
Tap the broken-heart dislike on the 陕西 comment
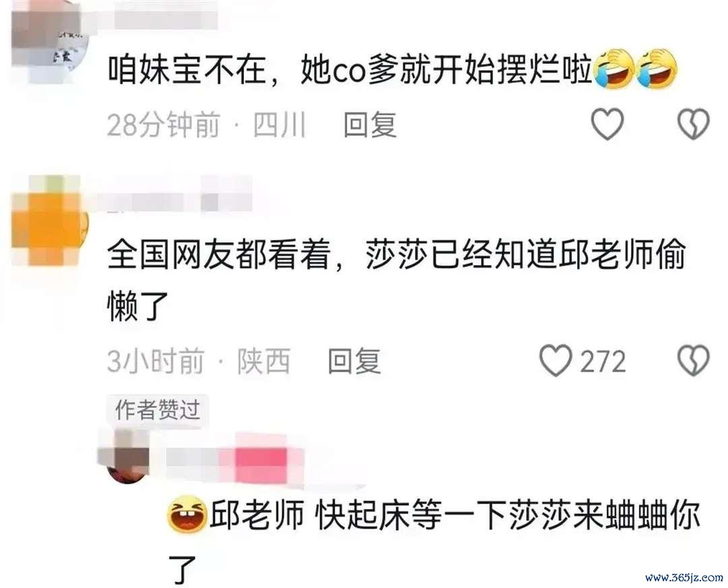tap(694, 360)
